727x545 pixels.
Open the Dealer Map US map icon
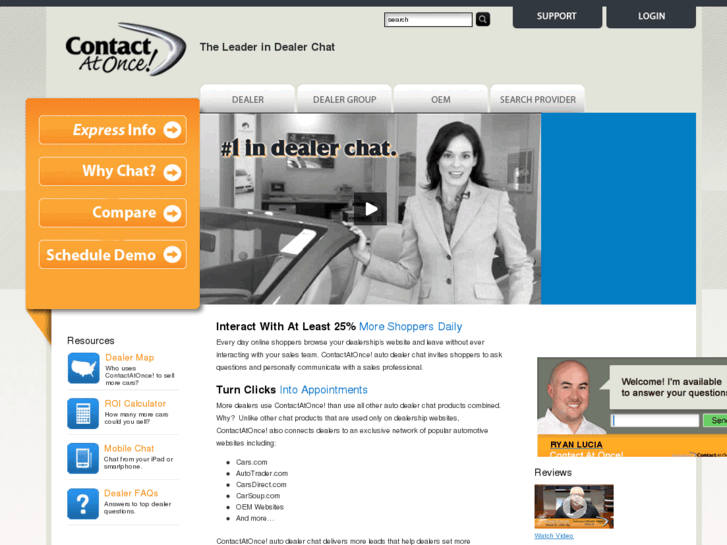tap(83, 368)
